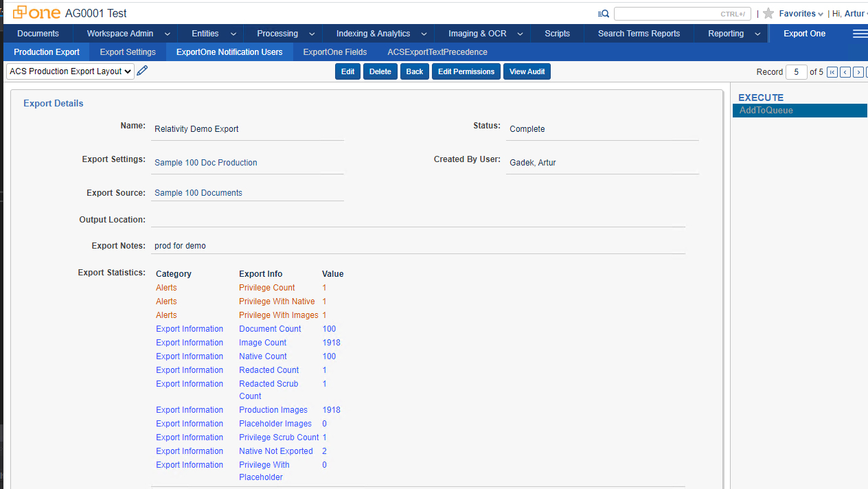This screenshot has width=868, height=489.
Task: Open the hamburger menu at top right
Action: pyautogui.click(x=860, y=33)
